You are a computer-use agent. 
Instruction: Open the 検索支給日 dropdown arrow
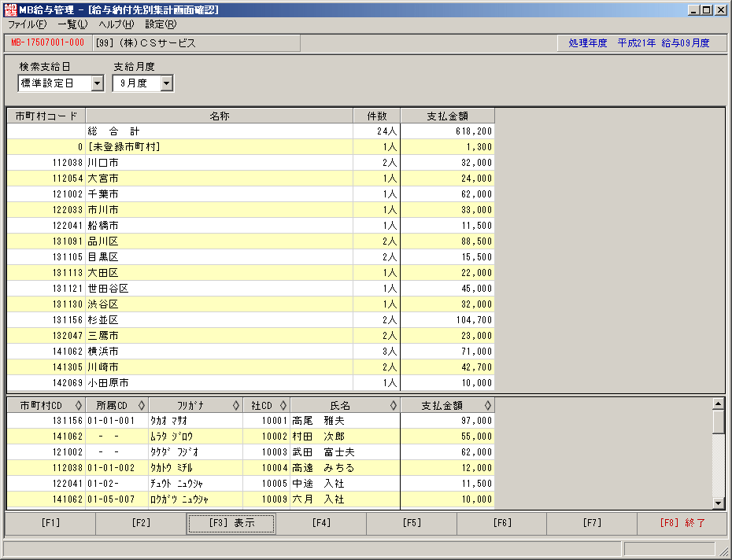click(x=97, y=83)
